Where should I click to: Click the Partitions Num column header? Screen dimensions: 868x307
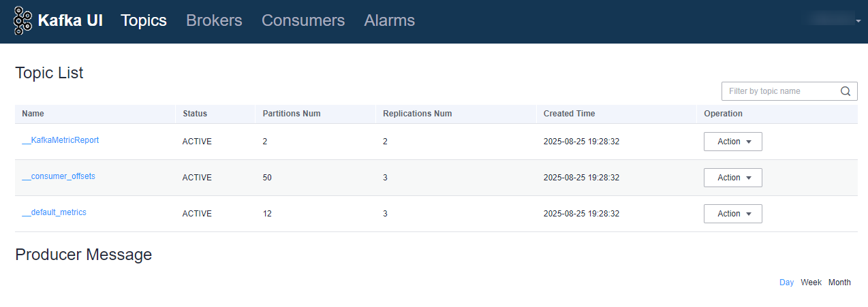(292, 114)
